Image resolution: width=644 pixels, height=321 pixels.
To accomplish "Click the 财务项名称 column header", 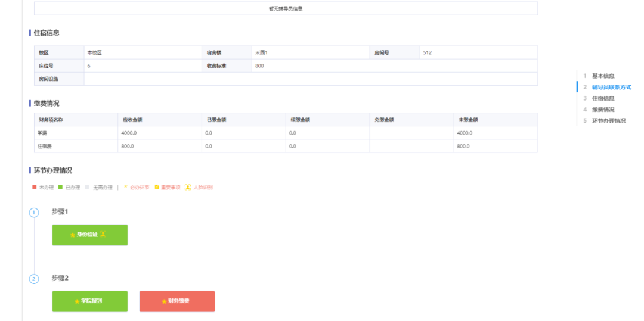I will point(76,120).
